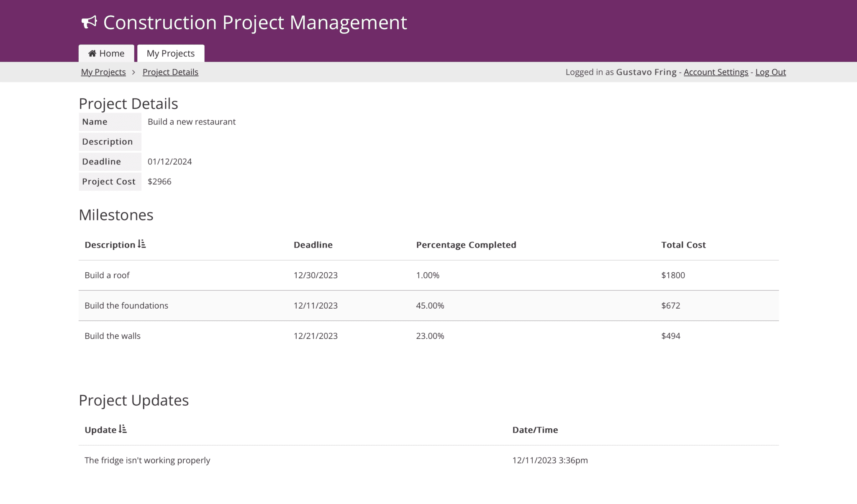Click the megaphone icon in the header

click(90, 22)
